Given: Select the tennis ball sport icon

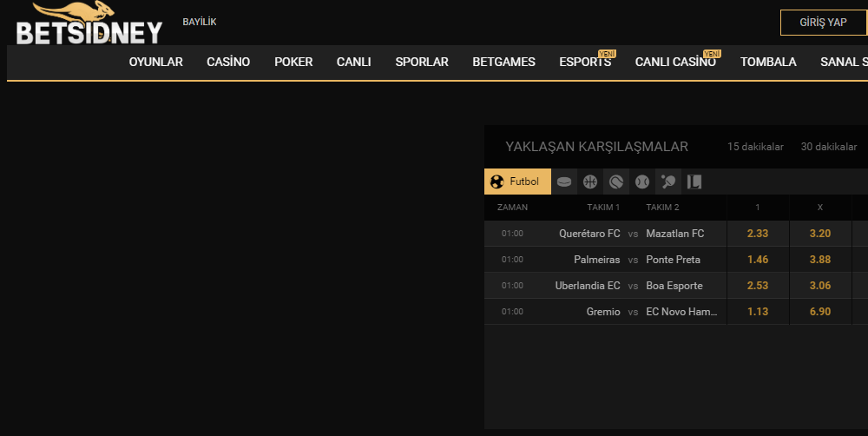Looking at the screenshot, I should click(616, 182).
